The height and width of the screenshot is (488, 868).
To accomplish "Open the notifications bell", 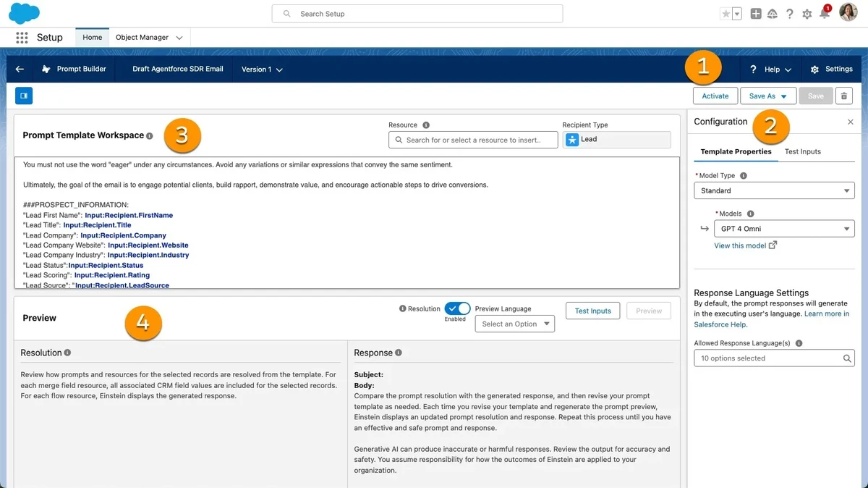I will (824, 14).
